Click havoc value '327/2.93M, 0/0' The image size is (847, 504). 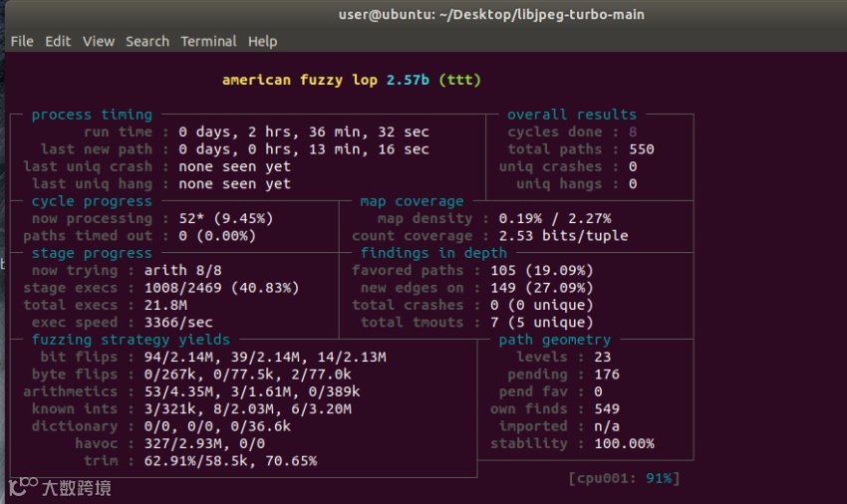(204, 443)
